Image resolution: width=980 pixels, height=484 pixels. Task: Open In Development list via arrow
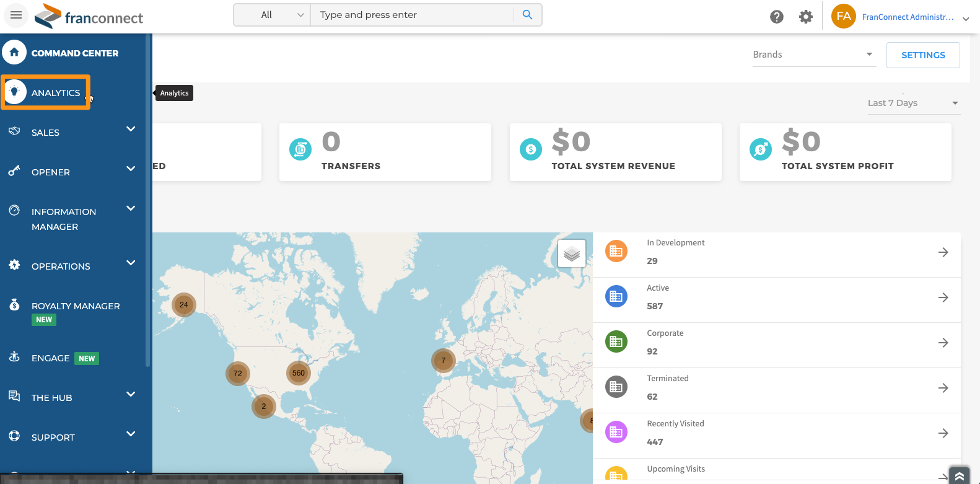(943, 252)
